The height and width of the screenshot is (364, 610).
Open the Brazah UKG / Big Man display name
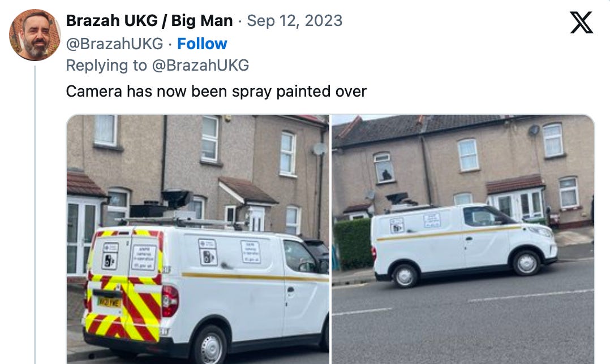click(x=149, y=20)
